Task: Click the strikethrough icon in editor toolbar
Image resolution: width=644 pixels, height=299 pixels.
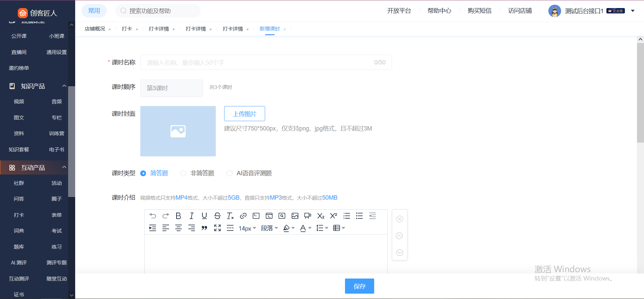Action: pos(217,216)
